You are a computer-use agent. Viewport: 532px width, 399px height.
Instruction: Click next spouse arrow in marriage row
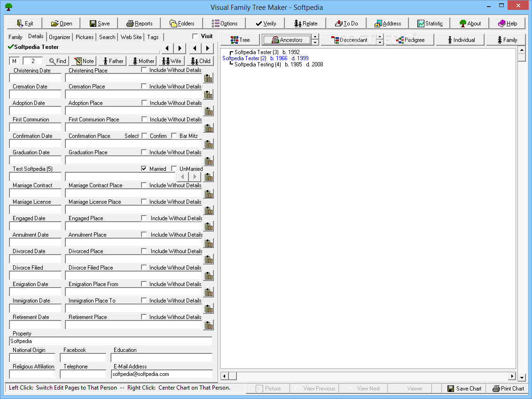(x=195, y=176)
